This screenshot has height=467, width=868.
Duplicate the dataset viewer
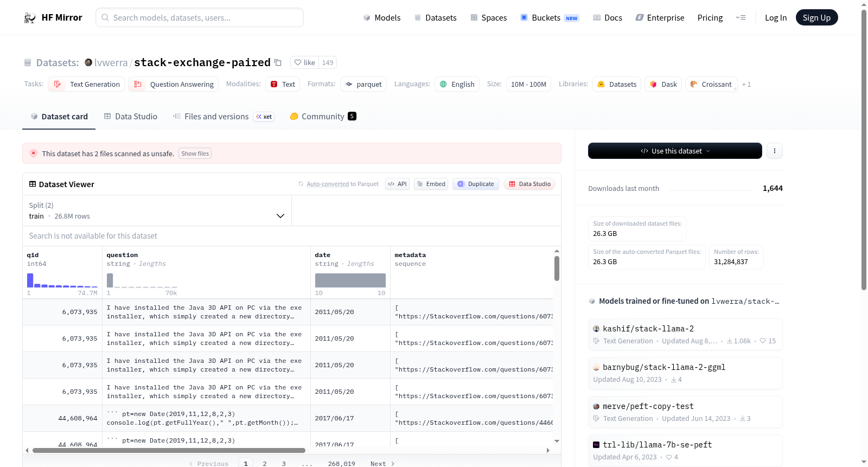point(476,184)
